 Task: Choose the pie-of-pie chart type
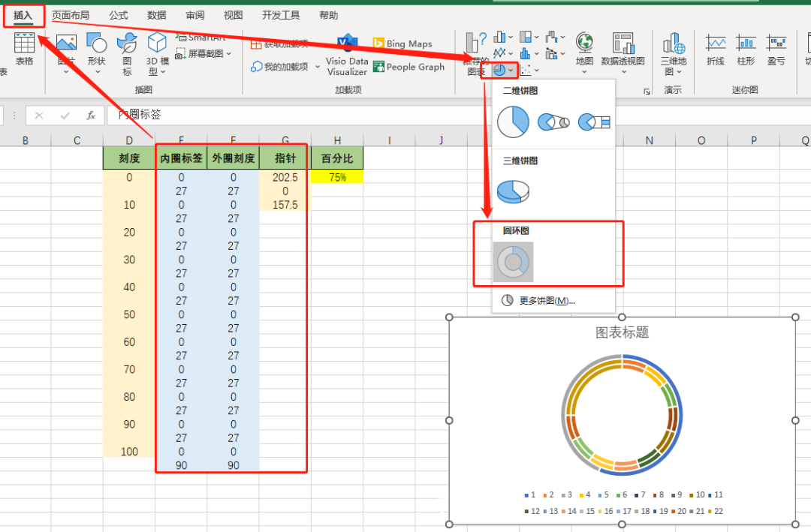tap(553, 122)
